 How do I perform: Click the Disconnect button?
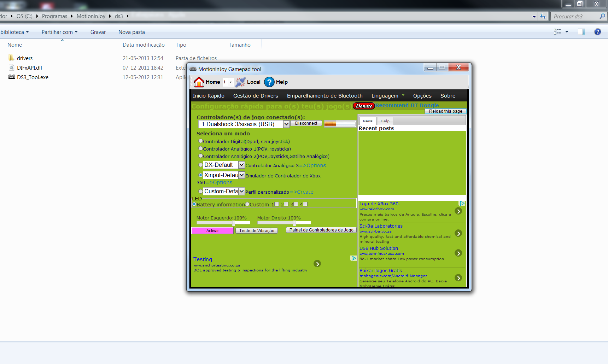pyautogui.click(x=306, y=123)
